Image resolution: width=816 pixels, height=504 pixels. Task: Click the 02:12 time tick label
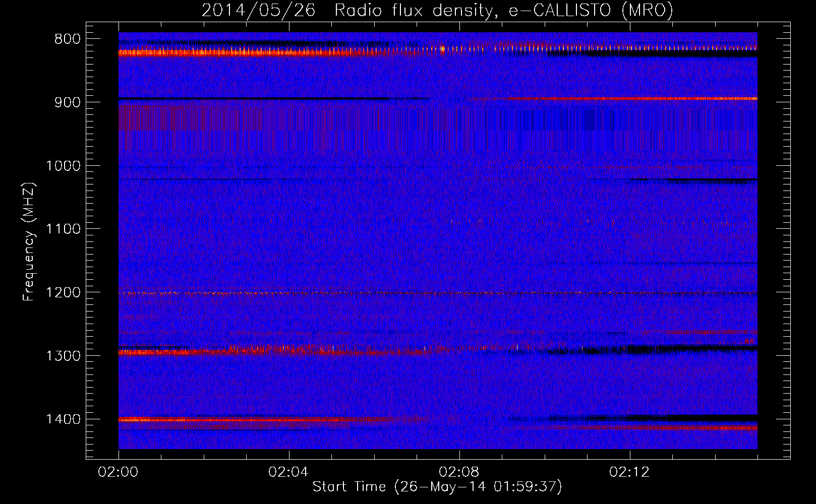629,472
